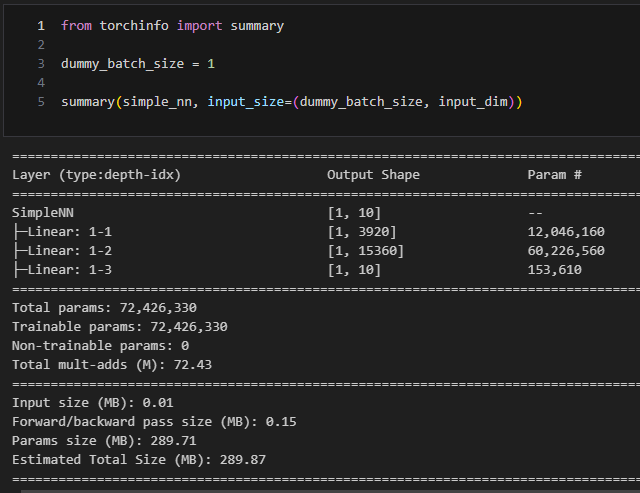
Task: Click 'dummy_batch_size' variable on line 3
Action: (x=122, y=64)
